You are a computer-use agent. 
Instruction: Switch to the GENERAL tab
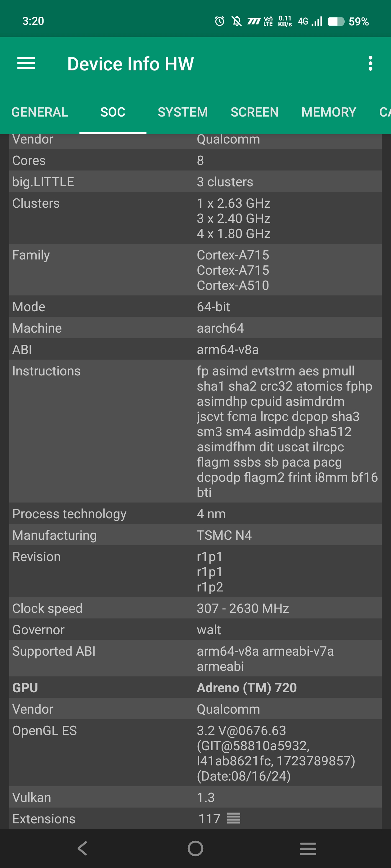[x=40, y=112]
